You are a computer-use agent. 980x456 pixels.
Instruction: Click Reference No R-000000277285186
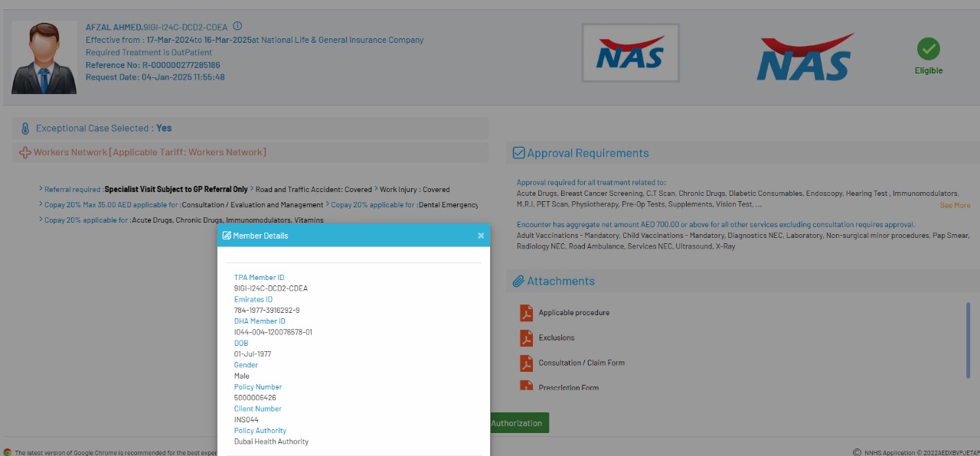point(153,66)
